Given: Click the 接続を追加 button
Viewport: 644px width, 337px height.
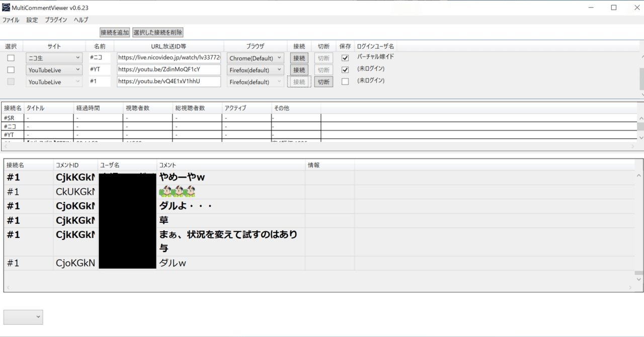Looking at the screenshot, I should click(x=114, y=32).
